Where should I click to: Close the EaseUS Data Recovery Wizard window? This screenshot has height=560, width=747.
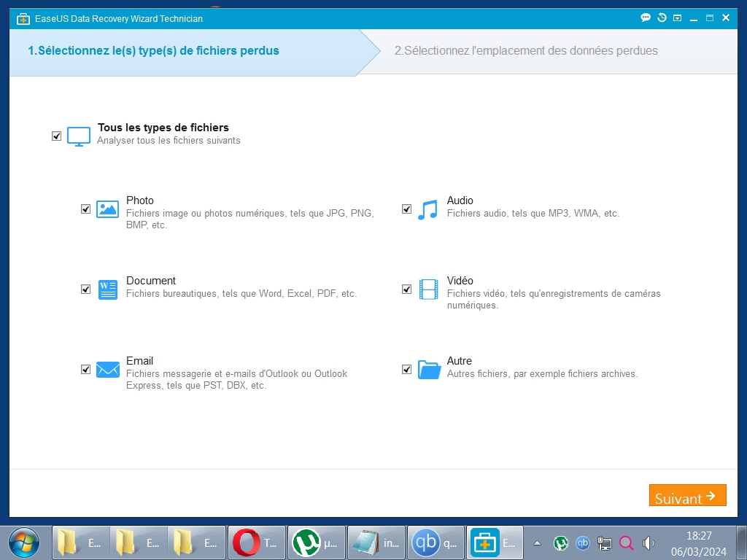point(726,17)
